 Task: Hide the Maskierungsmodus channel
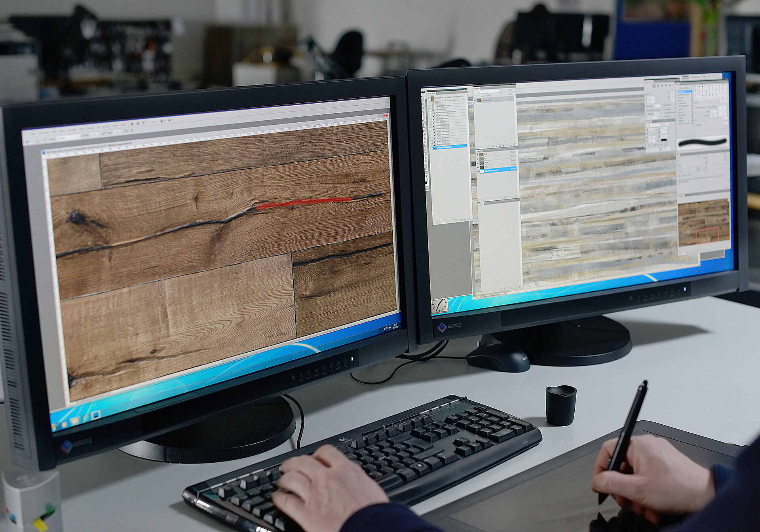pyautogui.click(x=478, y=171)
